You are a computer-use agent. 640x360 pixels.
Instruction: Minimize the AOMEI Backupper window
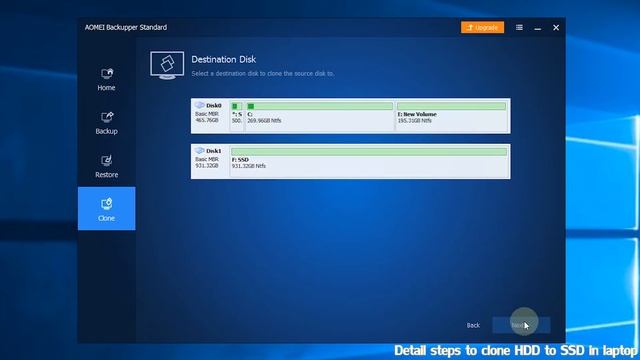coord(538,28)
